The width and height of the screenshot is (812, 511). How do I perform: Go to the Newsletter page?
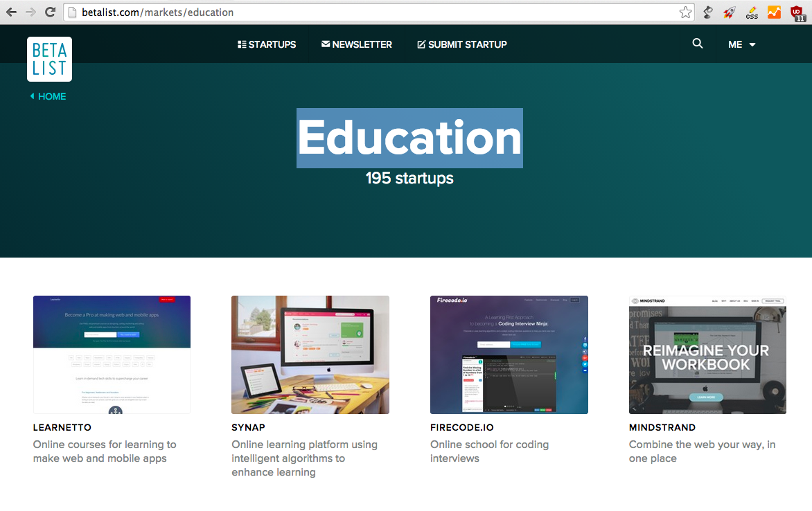(x=356, y=44)
